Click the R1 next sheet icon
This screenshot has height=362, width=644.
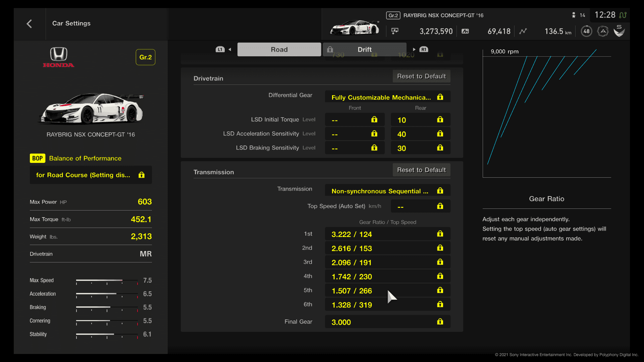tap(424, 49)
